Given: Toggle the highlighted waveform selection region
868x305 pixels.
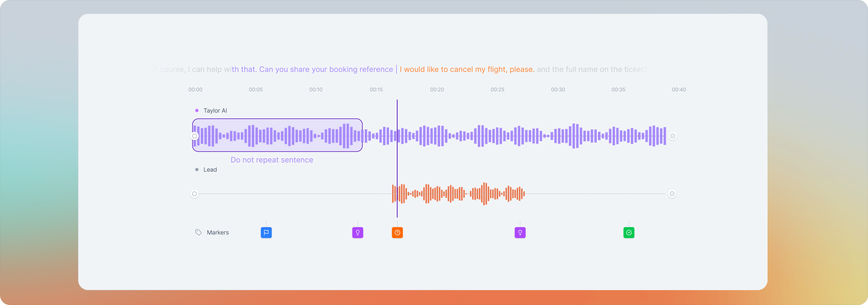Looking at the screenshot, I should (277, 135).
